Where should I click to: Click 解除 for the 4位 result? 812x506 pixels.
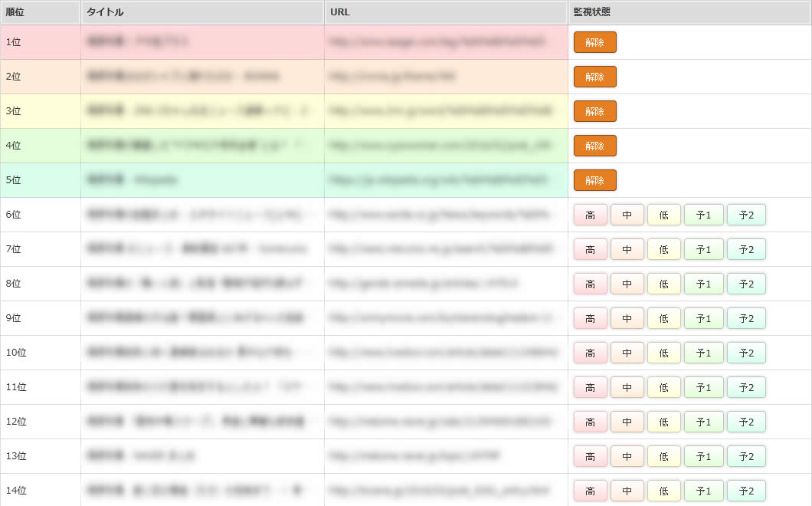(594, 146)
